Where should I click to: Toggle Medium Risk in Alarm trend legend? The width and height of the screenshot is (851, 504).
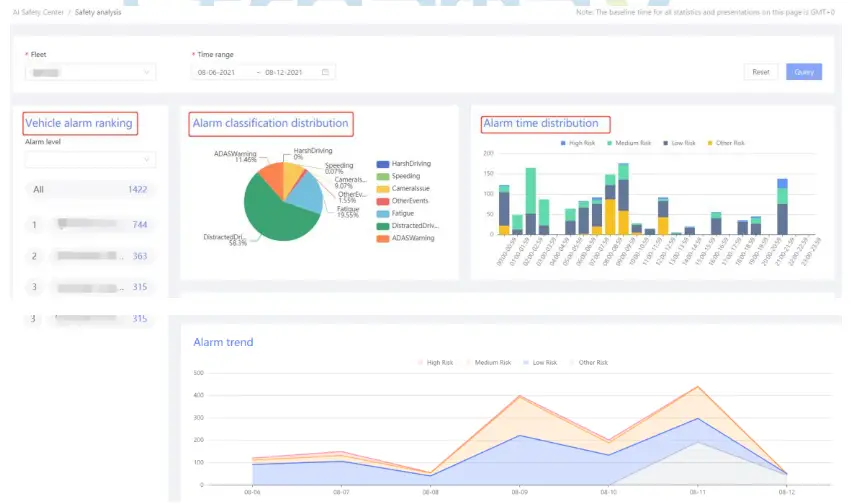(x=488, y=362)
